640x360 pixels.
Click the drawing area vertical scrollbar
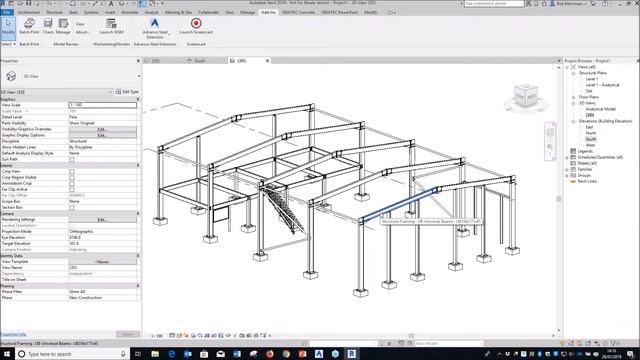[x=559, y=199]
